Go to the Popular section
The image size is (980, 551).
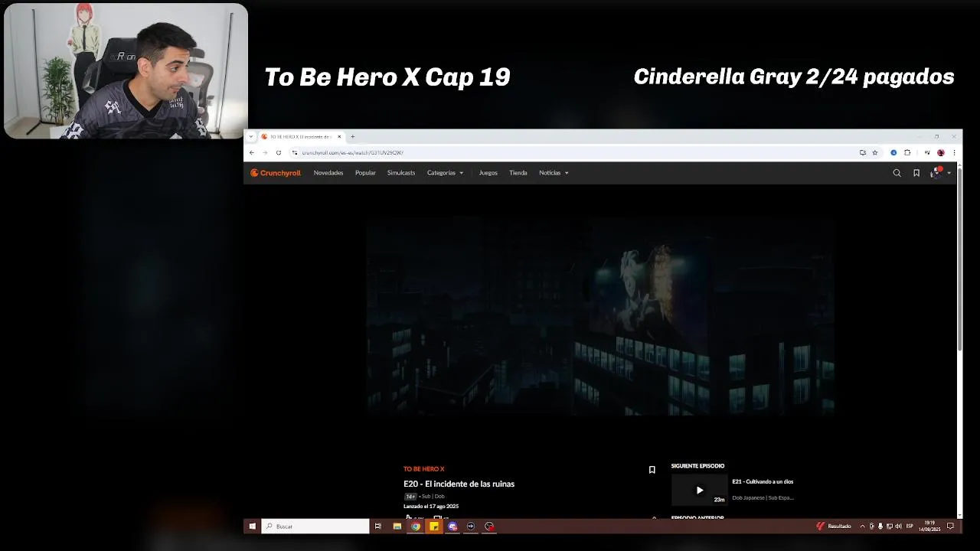pos(365,173)
